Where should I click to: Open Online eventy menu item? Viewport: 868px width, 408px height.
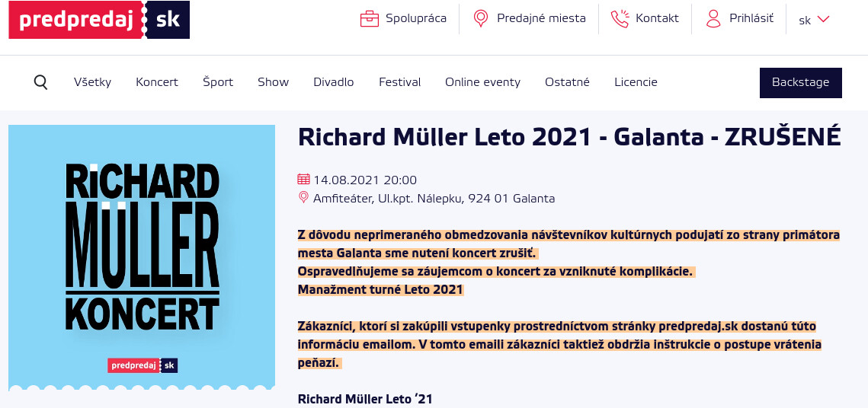482,82
